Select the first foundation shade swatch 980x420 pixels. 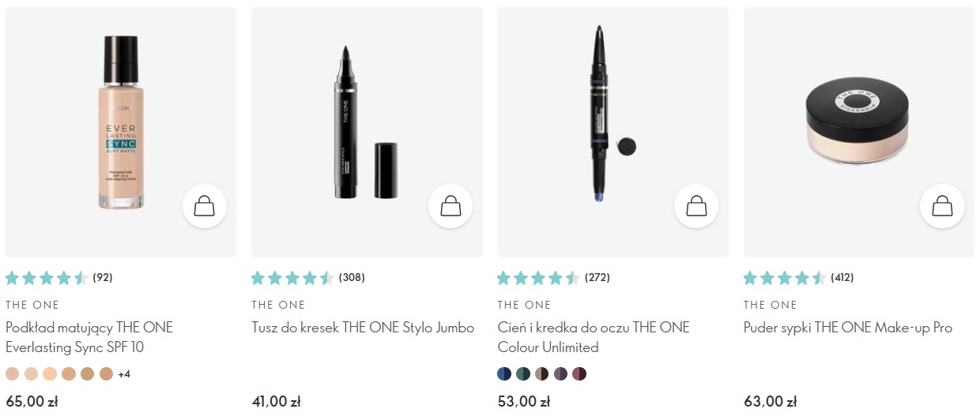pyautogui.click(x=12, y=373)
